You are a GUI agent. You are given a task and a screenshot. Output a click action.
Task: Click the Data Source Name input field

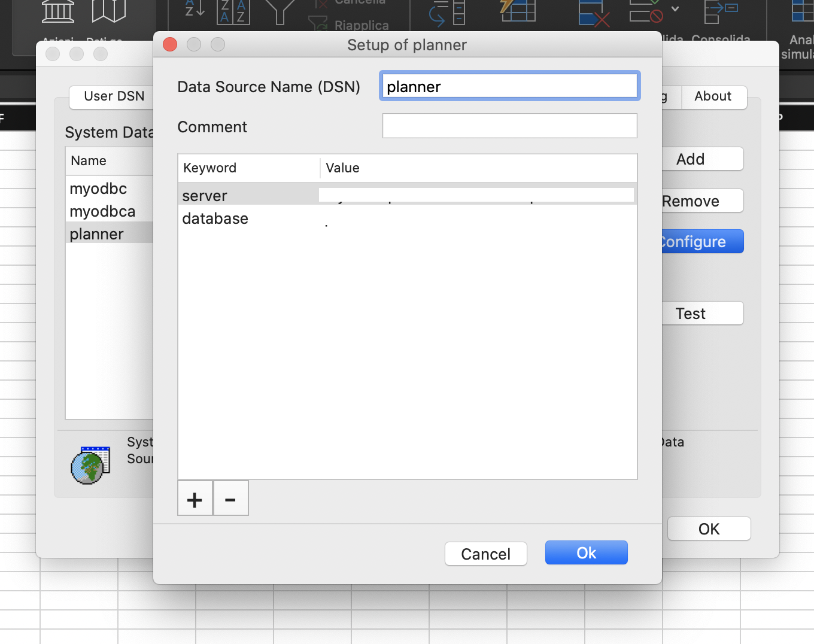click(510, 86)
